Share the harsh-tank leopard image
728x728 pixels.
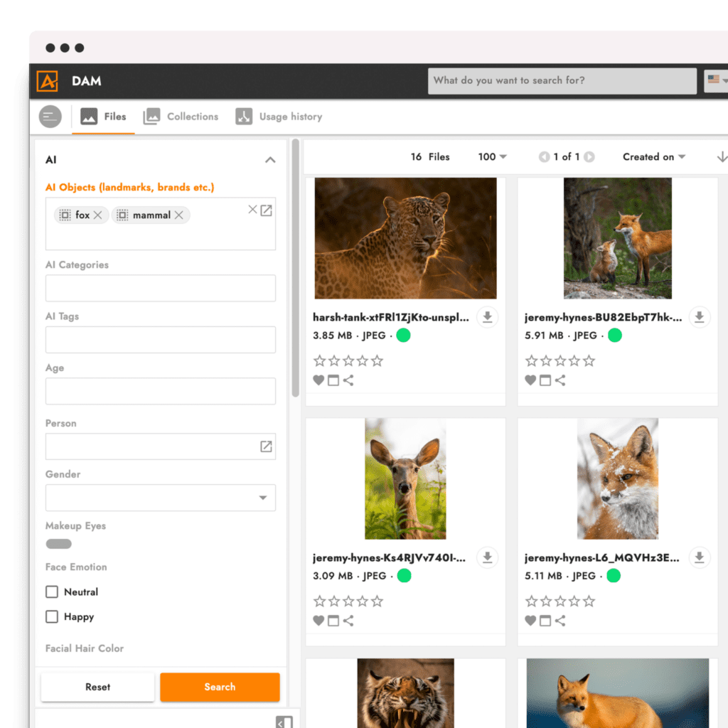coord(348,380)
